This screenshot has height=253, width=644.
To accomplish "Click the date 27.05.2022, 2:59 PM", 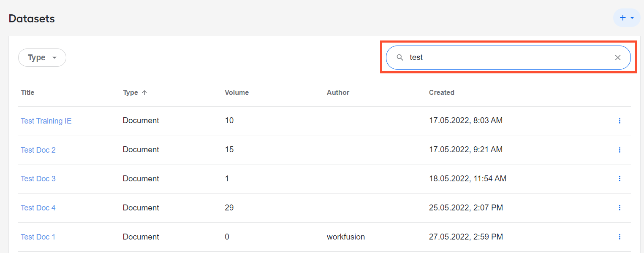I will [466, 237].
